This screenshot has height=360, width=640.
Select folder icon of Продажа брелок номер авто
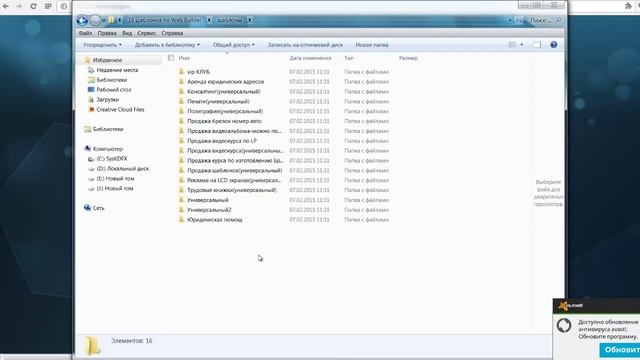point(182,121)
